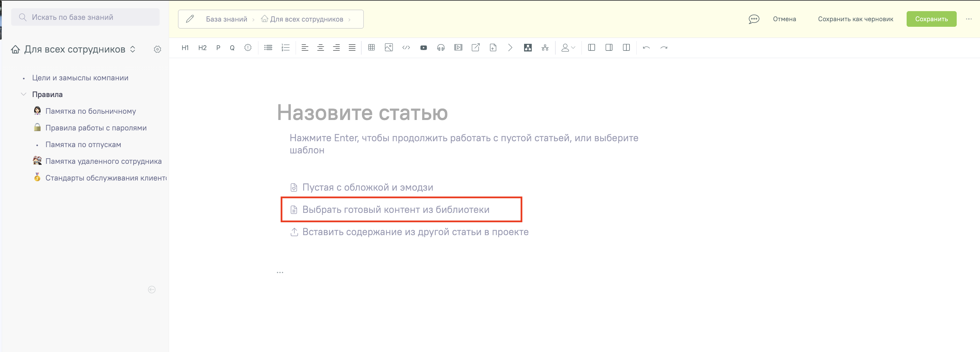Apply Heading 1 formatting
The image size is (980, 352).
185,48
